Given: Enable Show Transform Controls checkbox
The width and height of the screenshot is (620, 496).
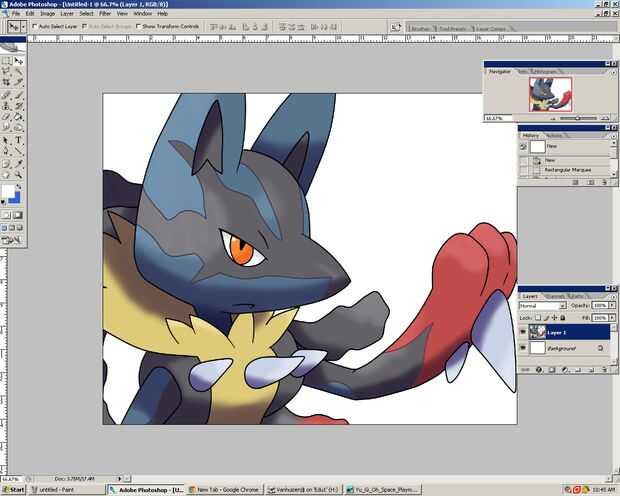Looking at the screenshot, I should click(138, 27).
